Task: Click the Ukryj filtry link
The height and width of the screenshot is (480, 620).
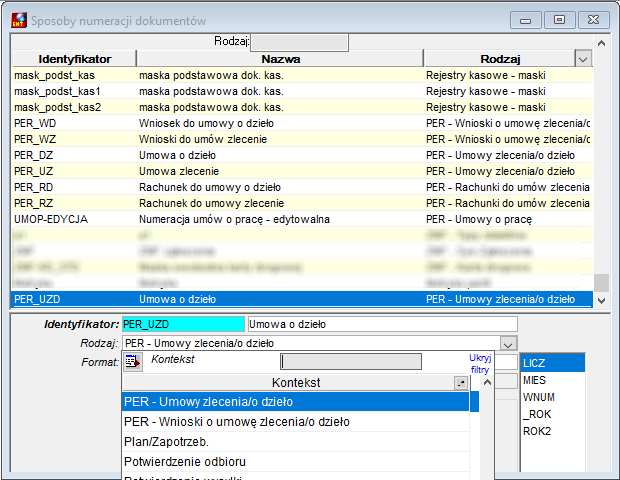Action: (x=480, y=364)
